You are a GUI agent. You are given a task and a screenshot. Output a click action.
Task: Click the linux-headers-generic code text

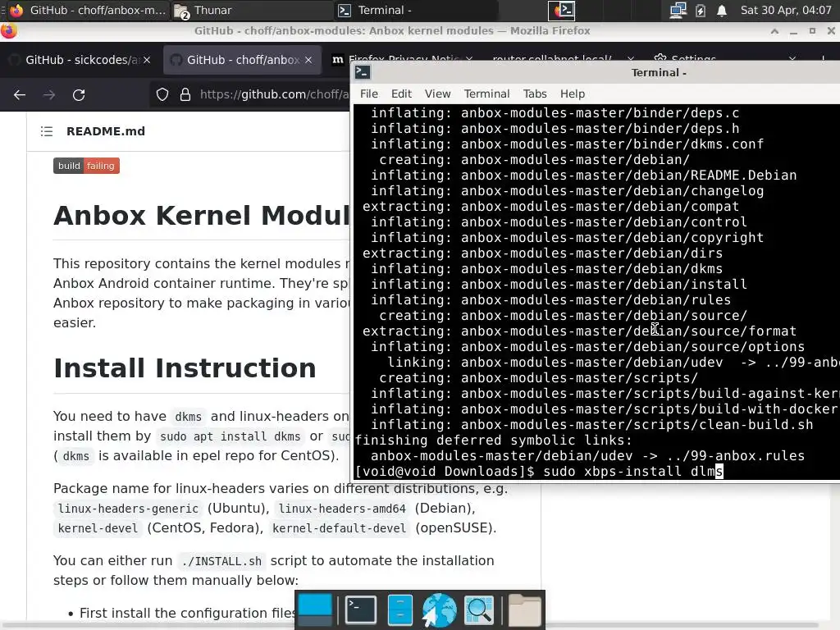(x=128, y=509)
